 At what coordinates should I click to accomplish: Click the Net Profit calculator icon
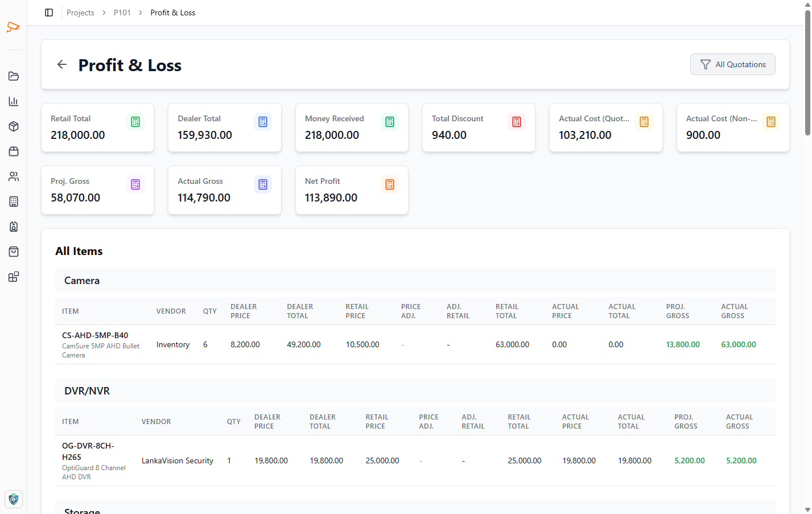point(390,184)
